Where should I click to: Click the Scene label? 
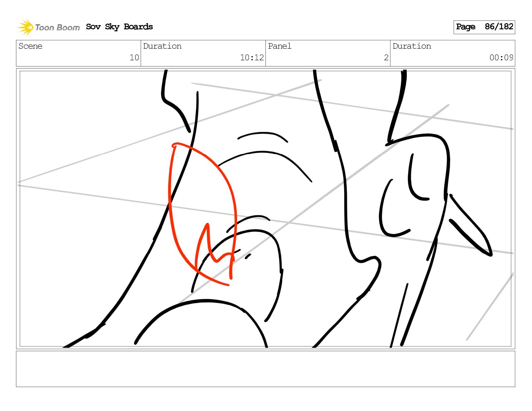click(30, 46)
